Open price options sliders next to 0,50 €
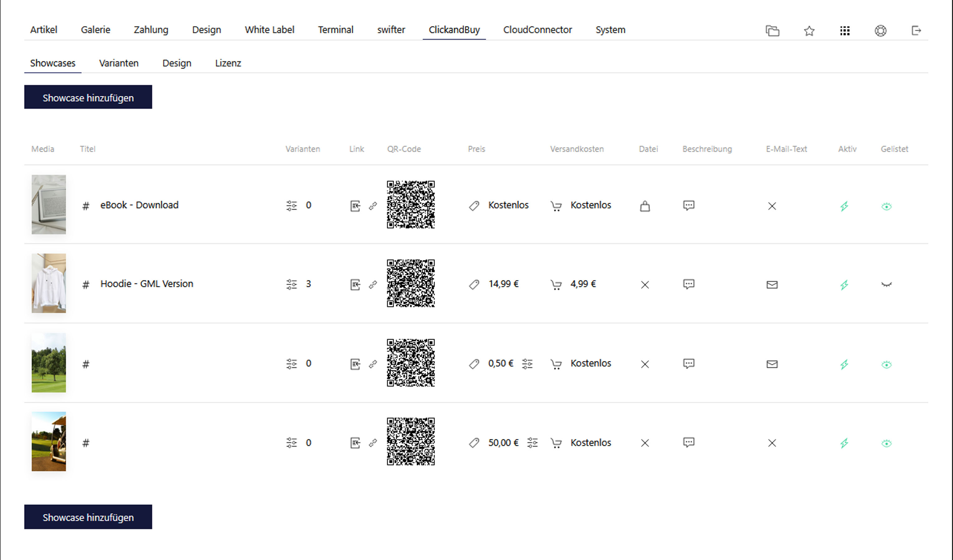953x560 pixels. [x=527, y=363]
